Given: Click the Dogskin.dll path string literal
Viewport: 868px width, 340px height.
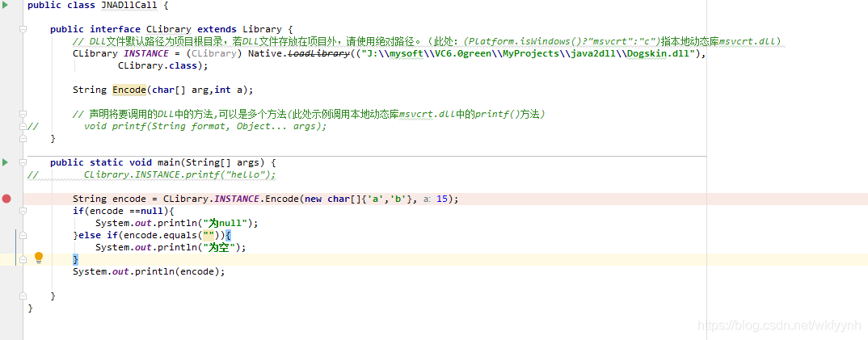Looking at the screenshot, I should [529, 53].
